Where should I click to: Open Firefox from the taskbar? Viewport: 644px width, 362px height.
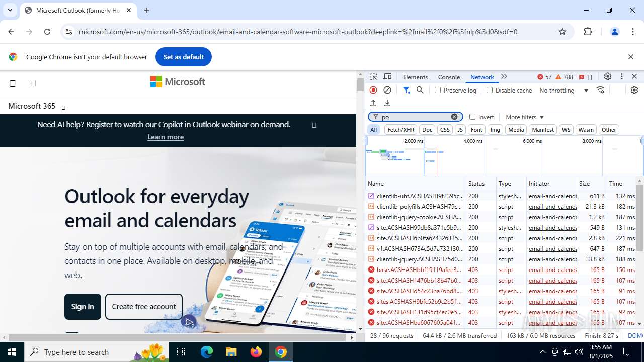256,352
